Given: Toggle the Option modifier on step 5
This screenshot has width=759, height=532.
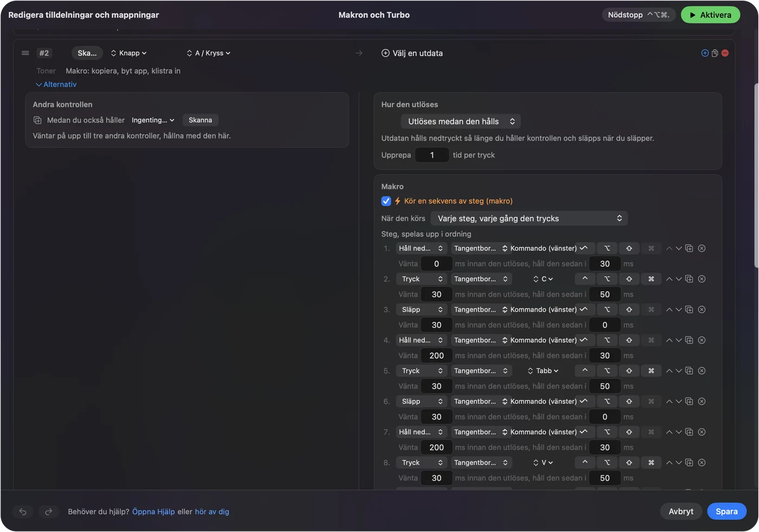Looking at the screenshot, I should pyautogui.click(x=607, y=371).
